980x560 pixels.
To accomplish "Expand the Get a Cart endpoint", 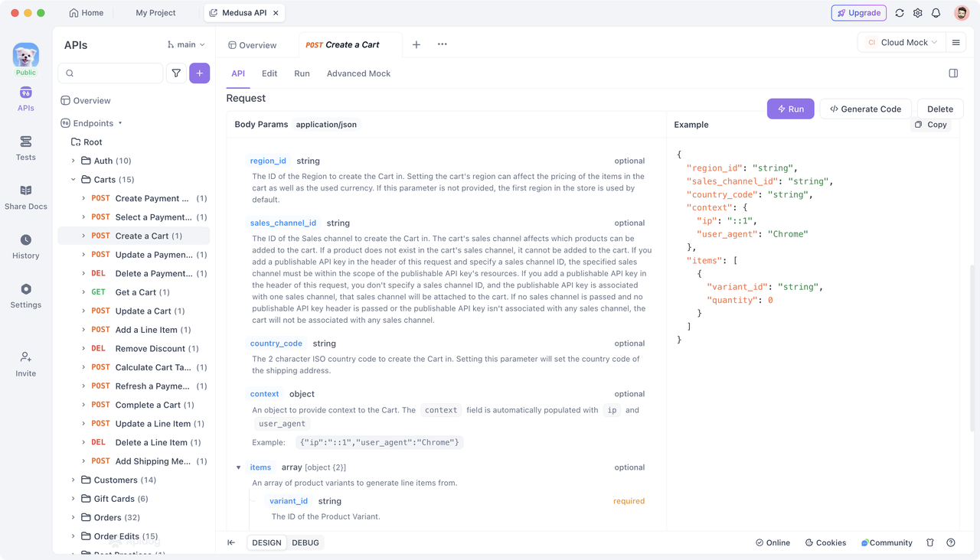I will click(x=83, y=292).
